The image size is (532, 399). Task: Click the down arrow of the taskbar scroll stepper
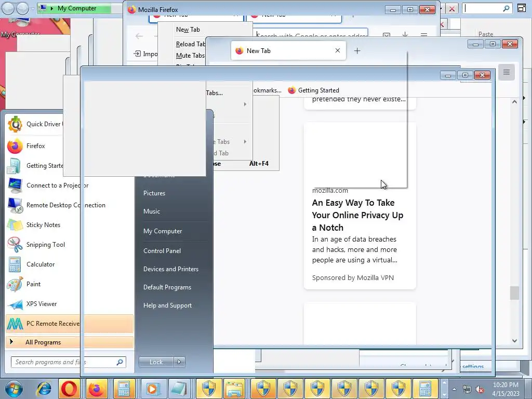pos(444,395)
